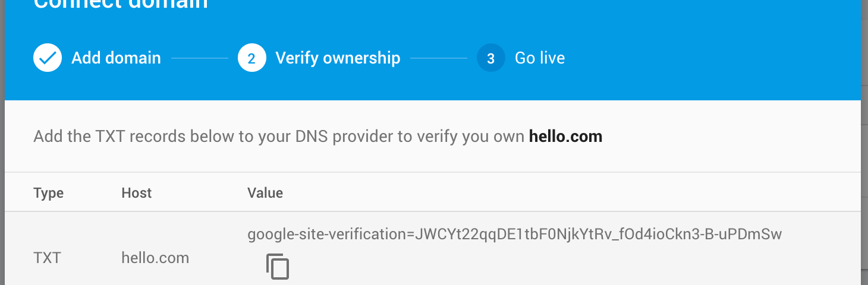This screenshot has width=868, height=285.
Task: Click the bold hello.com domain in instructions
Action: (565, 137)
